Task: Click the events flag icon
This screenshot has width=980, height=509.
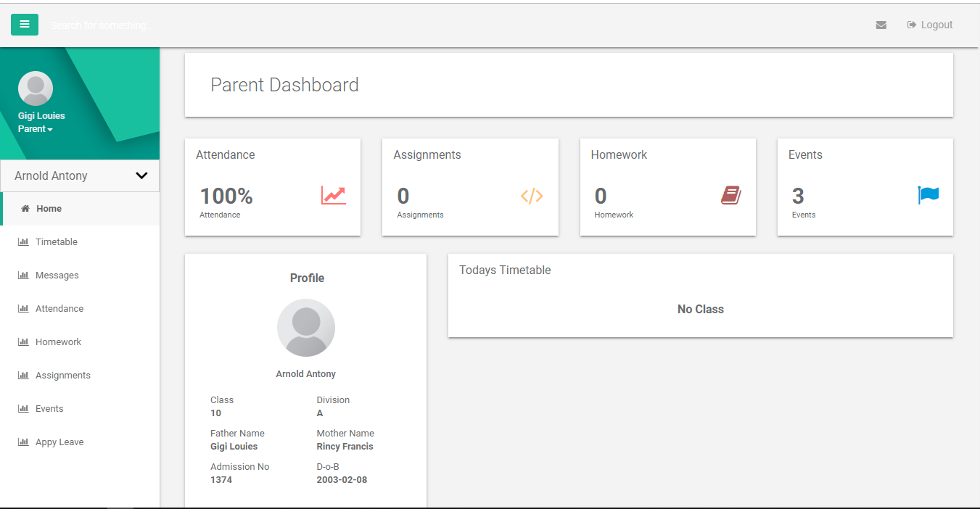Action: pyautogui.click(x=928, y=195)
